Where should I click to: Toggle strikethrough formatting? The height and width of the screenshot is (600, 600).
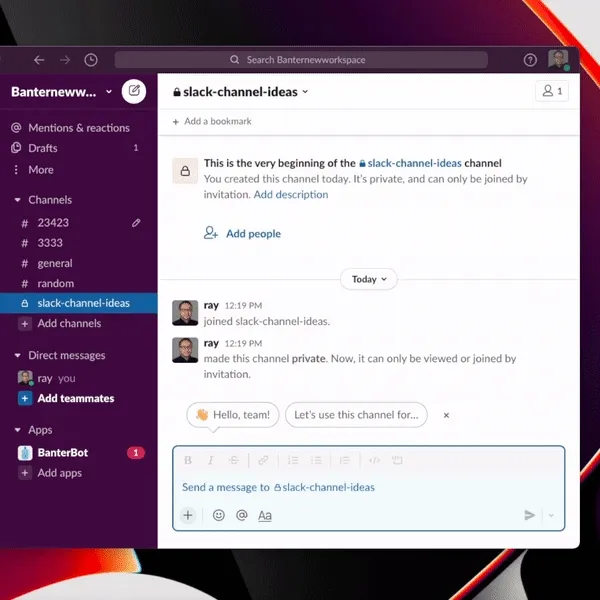234,460
